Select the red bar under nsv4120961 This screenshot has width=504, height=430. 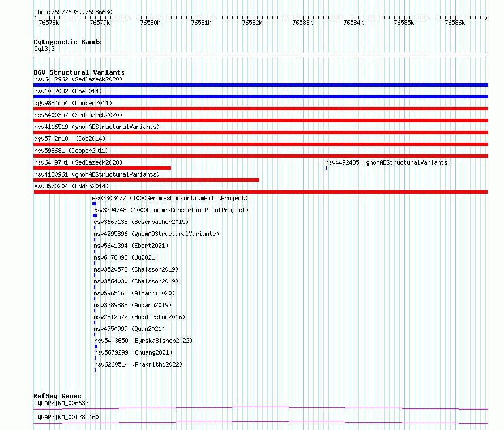146,180
